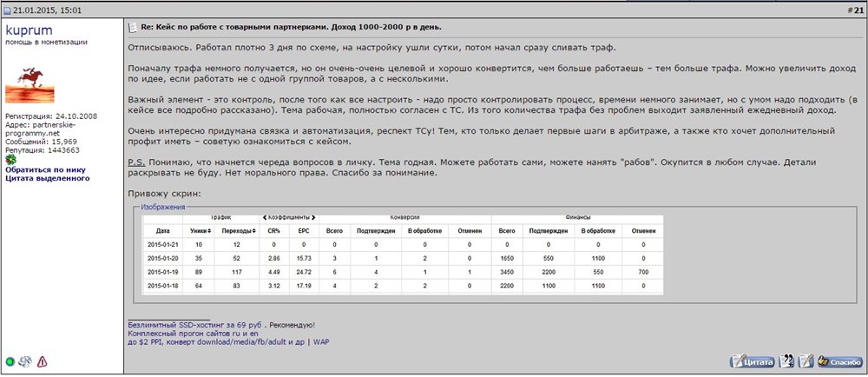Click the green online status icon
The image size is (868, 377).
pos(10,362)
